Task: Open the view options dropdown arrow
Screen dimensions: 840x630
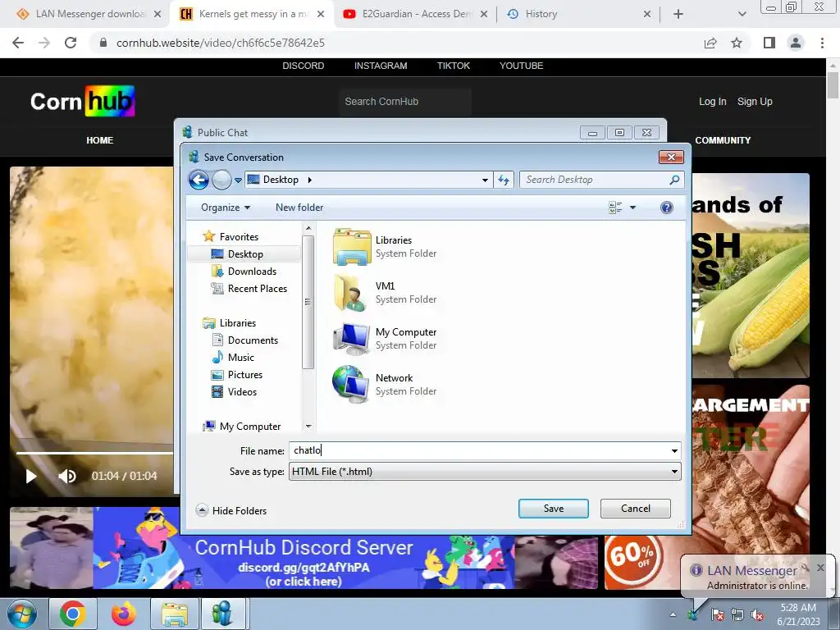Action: (632, 208)
